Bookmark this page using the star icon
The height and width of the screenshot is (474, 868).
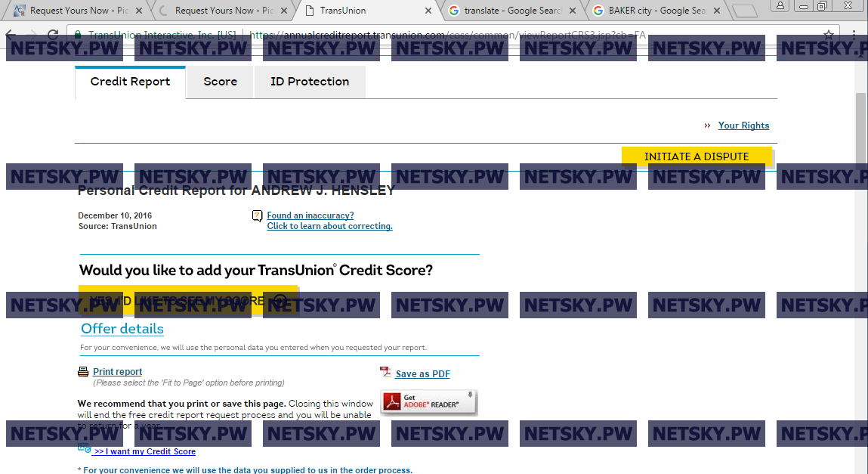[829, 35]
